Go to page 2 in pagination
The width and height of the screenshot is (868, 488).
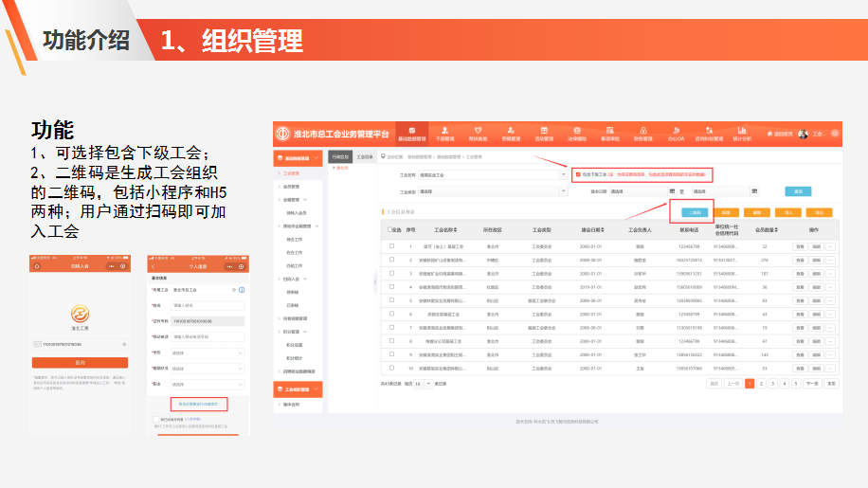(760, 384)
